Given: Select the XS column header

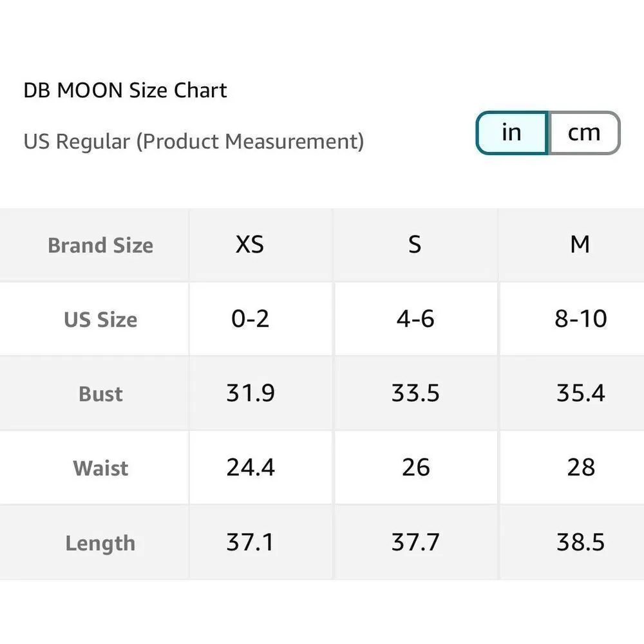Looking at the screenshot, I should click(250, 245).
